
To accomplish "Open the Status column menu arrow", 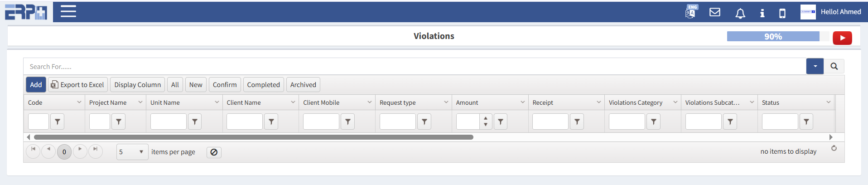I will tap(829, 102).
